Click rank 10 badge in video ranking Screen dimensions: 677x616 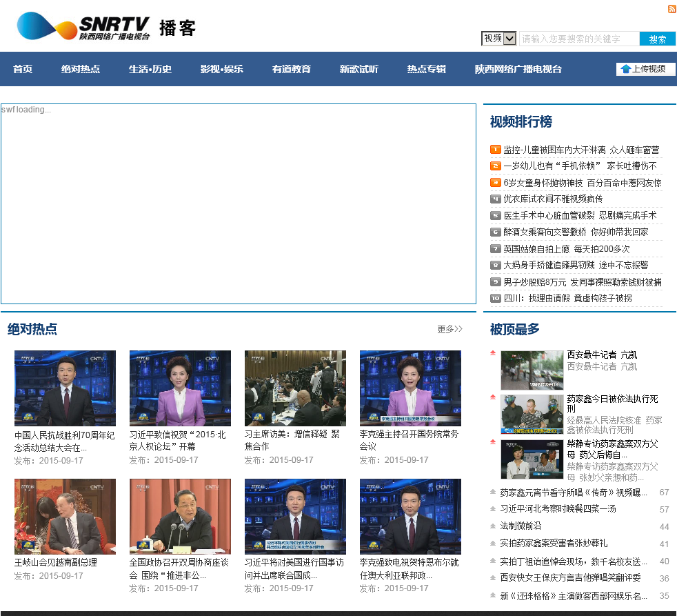(x=495, y=299)
